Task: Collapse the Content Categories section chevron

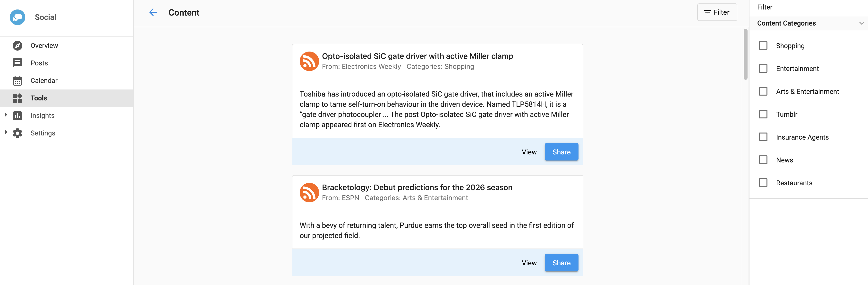Action: coord(861,23)
